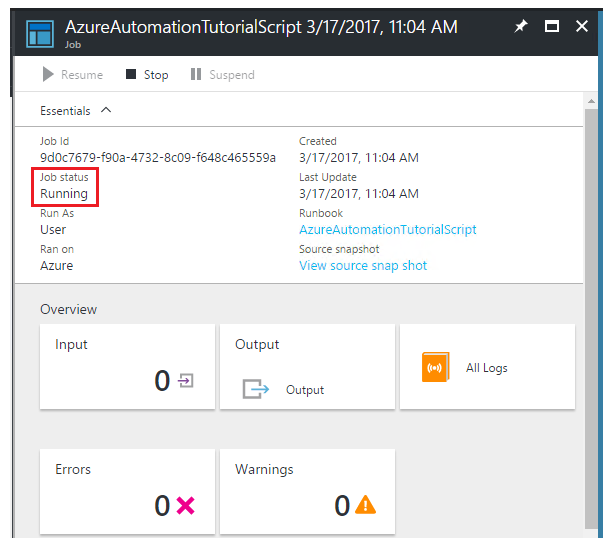
Task: Click the Suspend pause icon
Action: coord(196,74)
